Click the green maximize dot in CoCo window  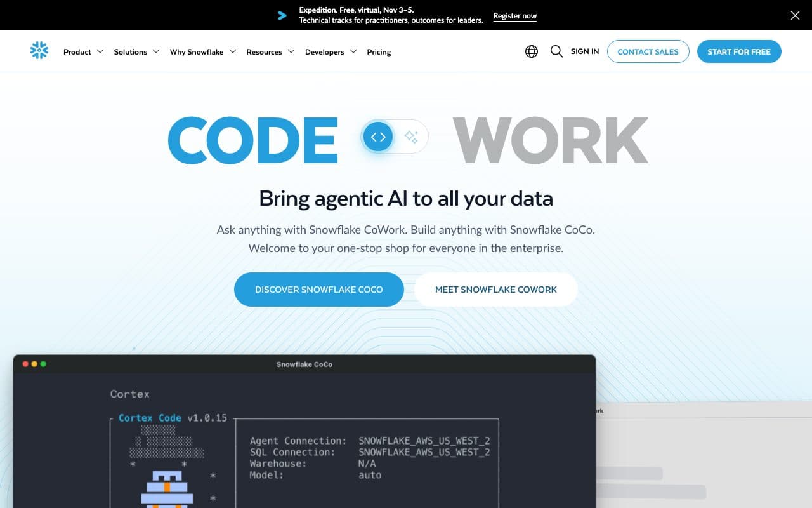click(43, 364)
